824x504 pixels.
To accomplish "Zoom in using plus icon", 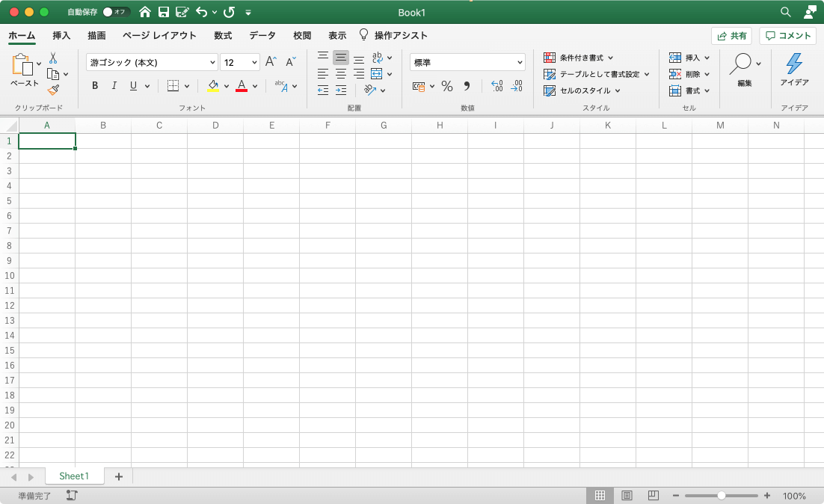I will (767, 496).
